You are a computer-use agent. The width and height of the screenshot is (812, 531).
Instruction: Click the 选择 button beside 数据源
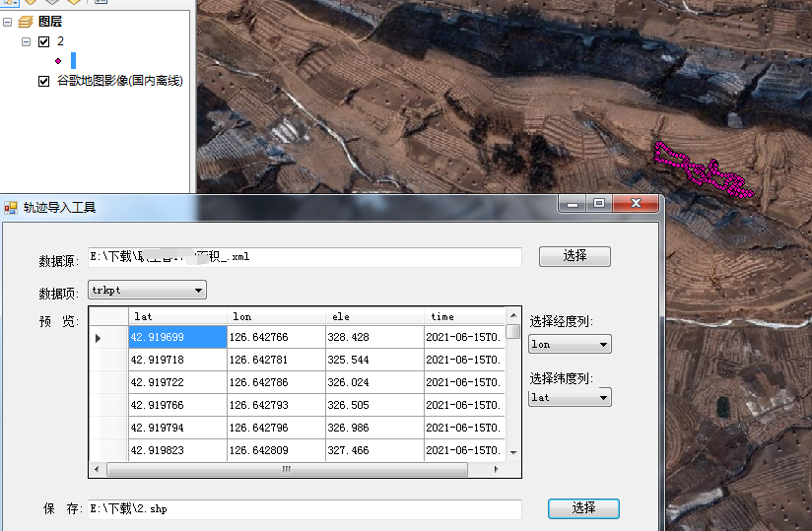coord(575,256)
